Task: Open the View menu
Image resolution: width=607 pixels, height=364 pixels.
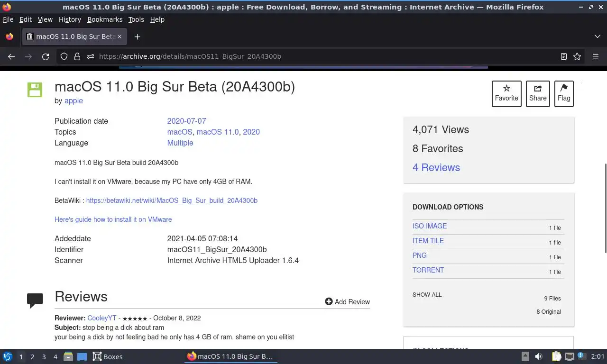Action: [x=45, y=19]
